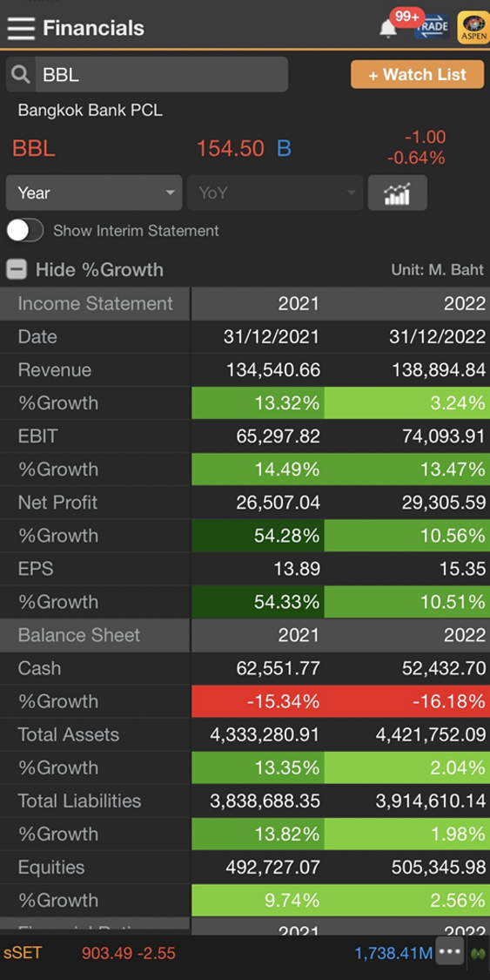Viewport: 490px width, 980px height.
Task: Click the Revenue row label
Action: coord(55,370)
